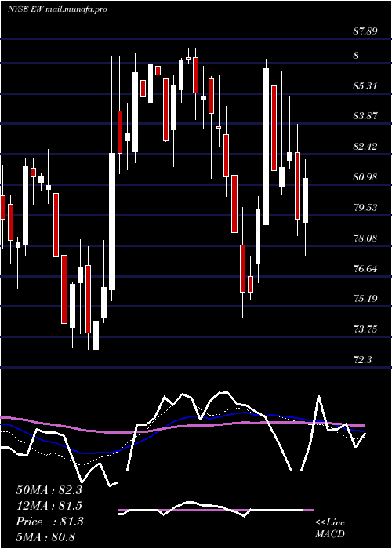Click the 5MA : 80.8 reading

point(45,537)
